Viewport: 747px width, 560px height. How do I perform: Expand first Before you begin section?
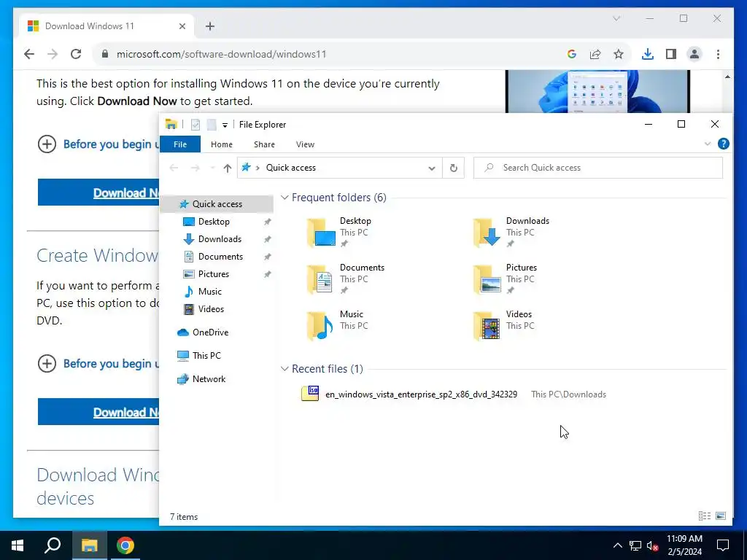click(x=47, y=144)
